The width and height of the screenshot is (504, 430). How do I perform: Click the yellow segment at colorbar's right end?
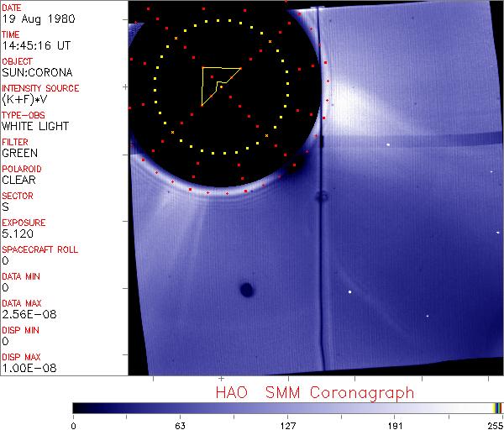(496, 407)
